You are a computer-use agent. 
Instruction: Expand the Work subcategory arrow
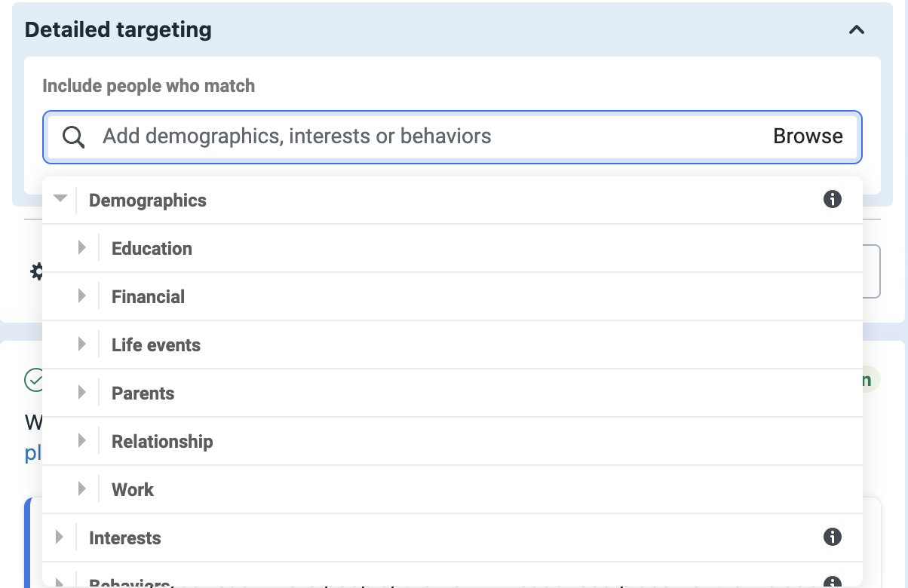(82, 488)
